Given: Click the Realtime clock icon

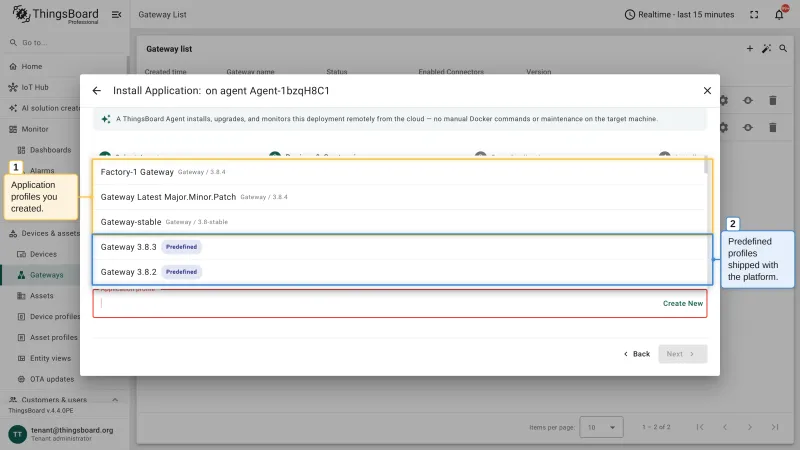Looking at the screenshot, I should click(x=630, y=15).
